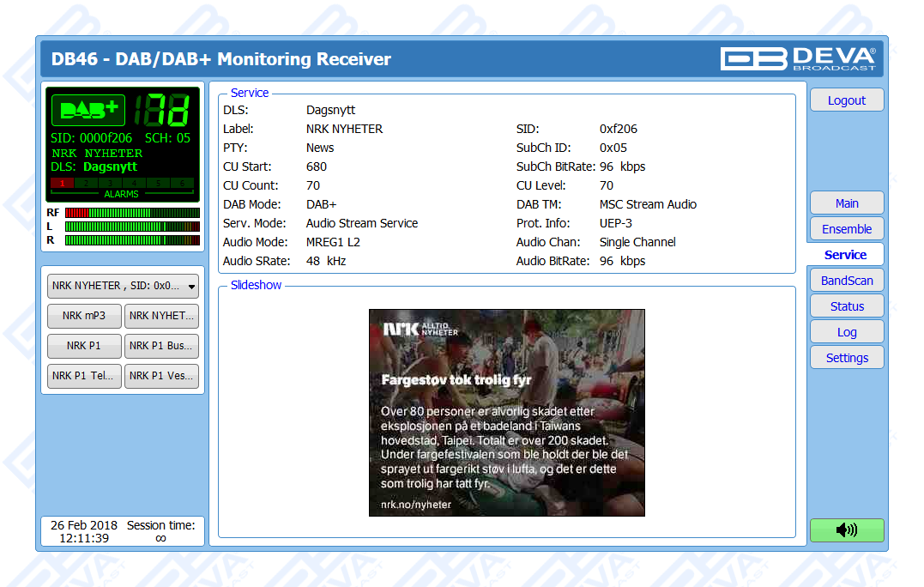The height and width of the screenshot is (587, 924).
Task: Open the Settings tab
Action: click(x=846, y=358)
